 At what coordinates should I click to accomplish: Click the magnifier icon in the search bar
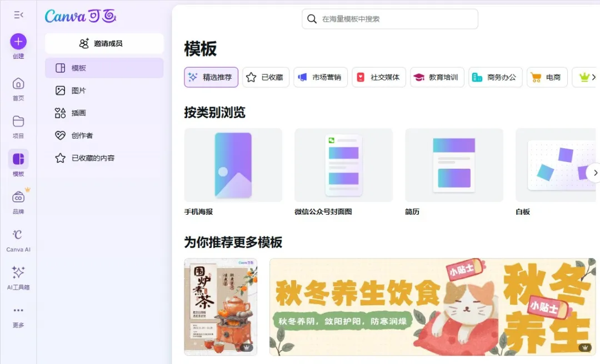pyautogui.click(x=312, y=18)
